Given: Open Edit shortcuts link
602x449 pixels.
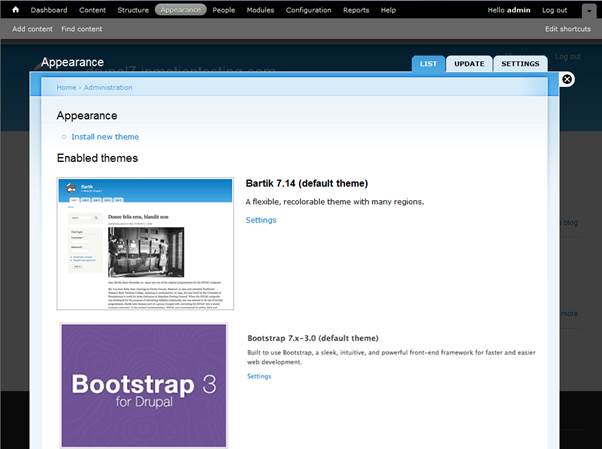Looking at the screenshot, I should click(568, 29).
